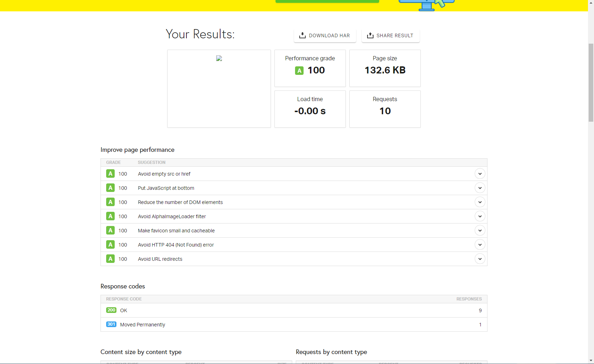Click the broken screenshot thumbnail image
Viewport: 594px width, 364px height.
pos(219,59)
